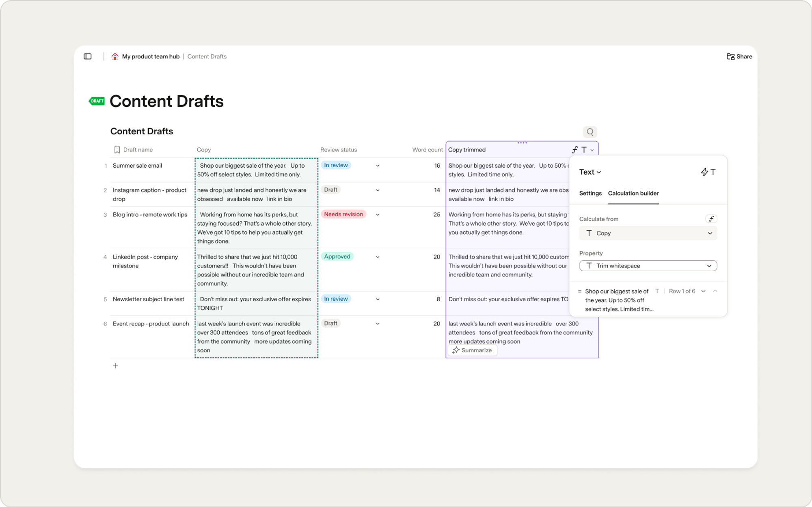Open status dropdown for Newsletter subject line row
This screenshot has width=812, height=507.
point(378,299)
